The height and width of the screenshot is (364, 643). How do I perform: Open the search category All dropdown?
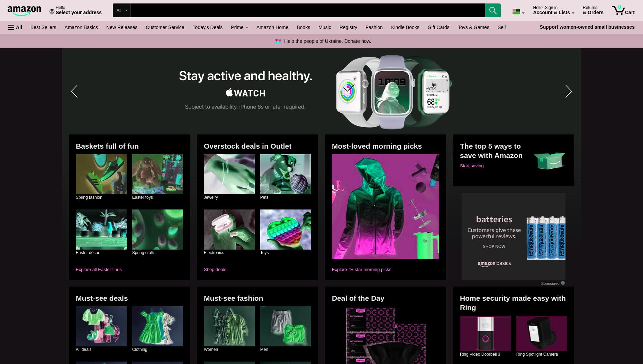pos(122,10)
